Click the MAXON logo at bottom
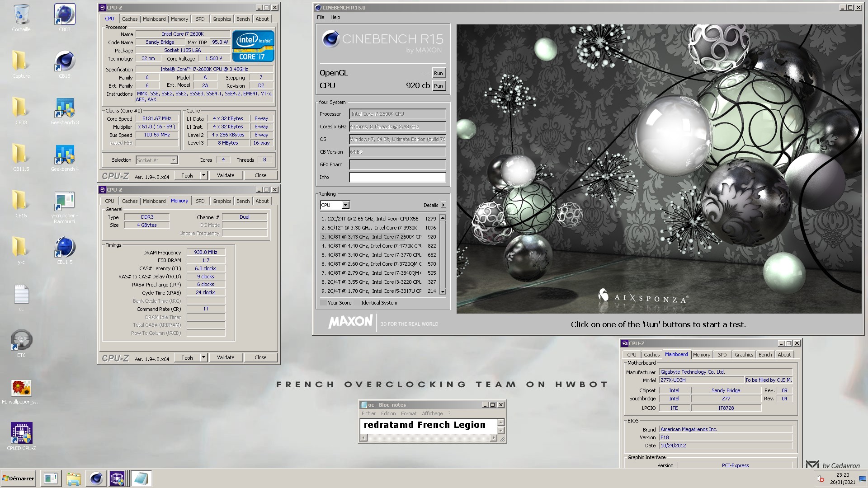Viewport: 868px width, 488px height. coord(350,322)
